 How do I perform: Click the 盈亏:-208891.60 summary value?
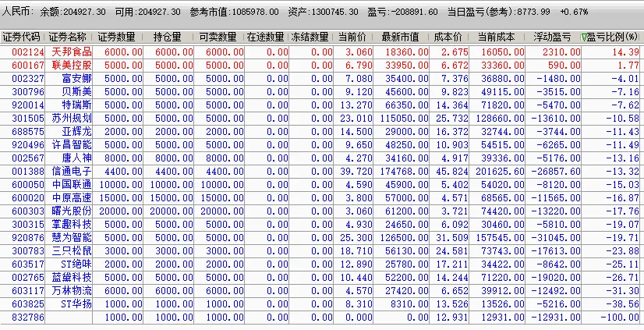point(403,12)
